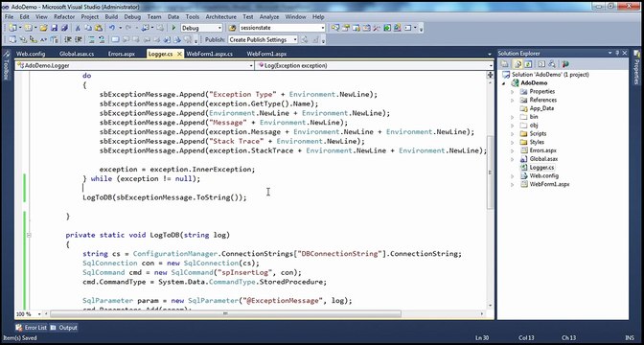644x345 pixels.
Task: Open the Architecture menu
Action: point(221,17)
